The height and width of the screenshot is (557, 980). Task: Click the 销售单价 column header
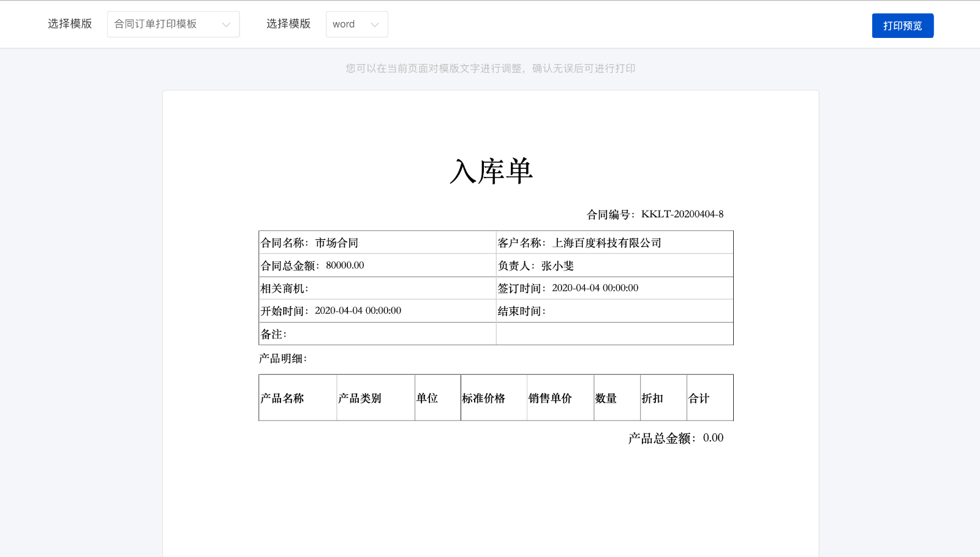pyautogui.click(x=560, y=398)
